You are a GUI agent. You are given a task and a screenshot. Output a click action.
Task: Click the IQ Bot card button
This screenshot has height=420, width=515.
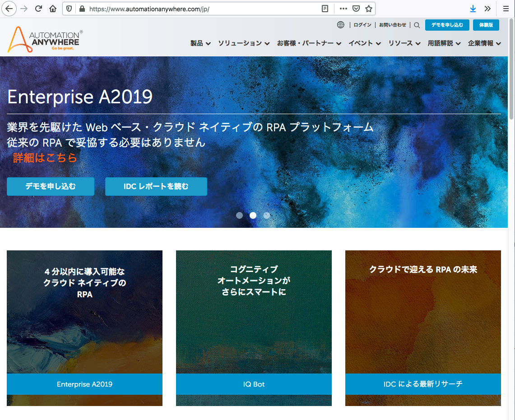254,384
